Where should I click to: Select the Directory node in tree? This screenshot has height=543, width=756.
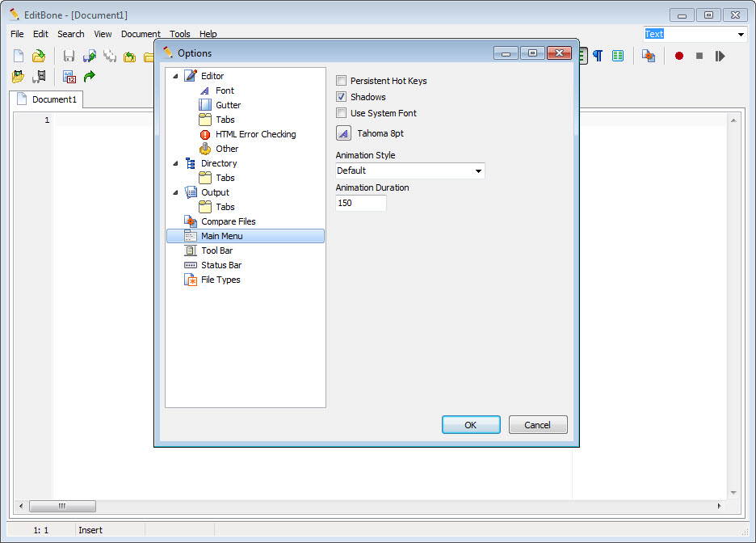218,163
